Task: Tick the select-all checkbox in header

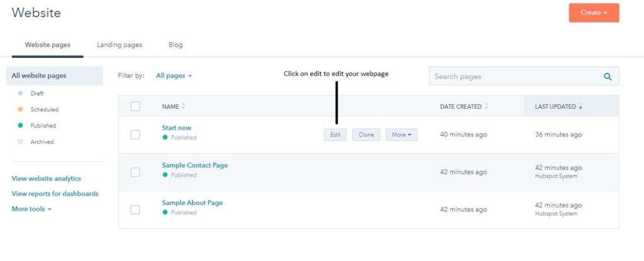Action: (x=135, y=106)
